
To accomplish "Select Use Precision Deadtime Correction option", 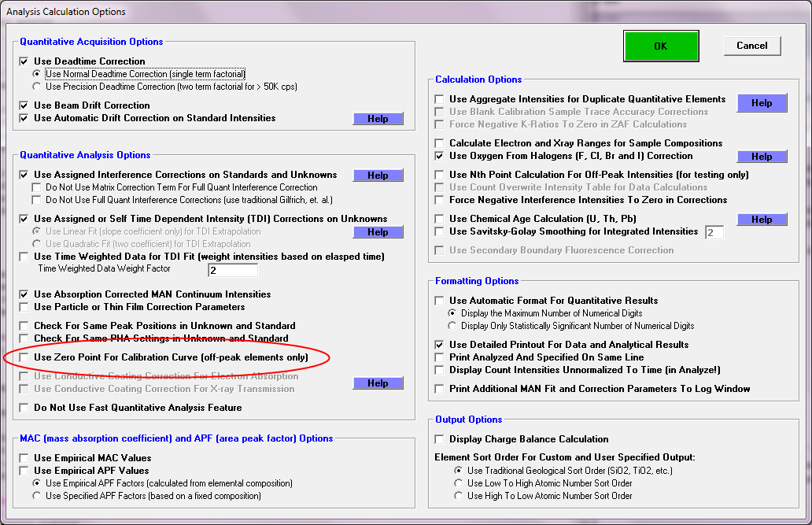I will tap(37, 87).
